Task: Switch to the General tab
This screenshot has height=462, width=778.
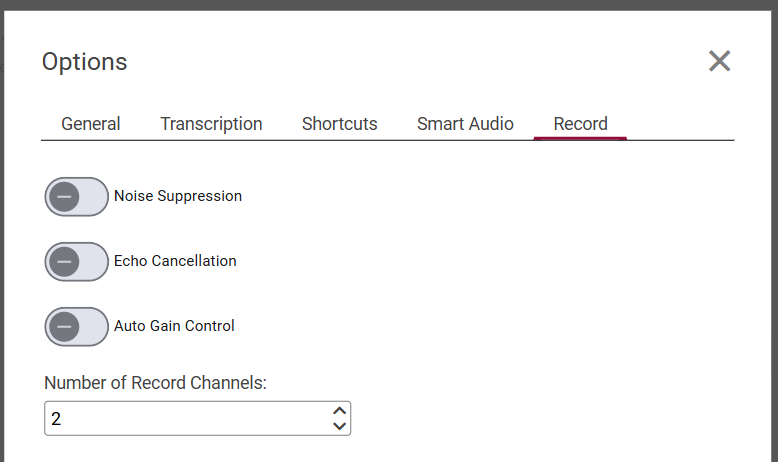Action: point(91,124)
